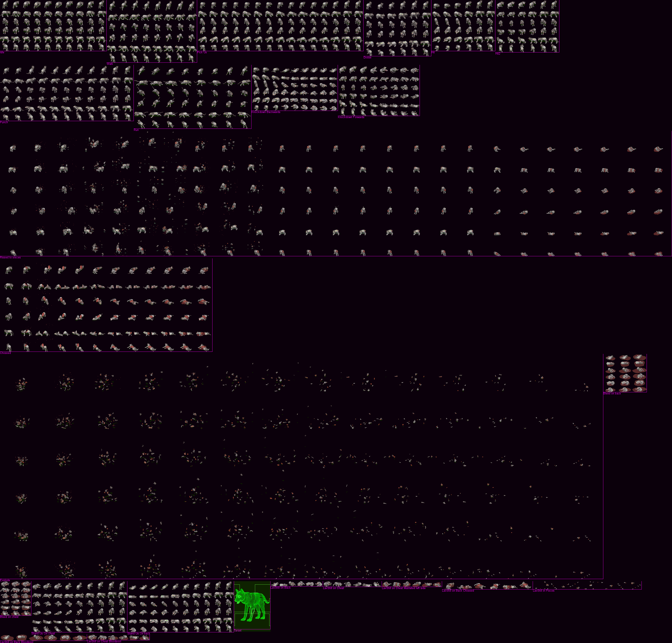Click the 'Hit' animation label

433,52
